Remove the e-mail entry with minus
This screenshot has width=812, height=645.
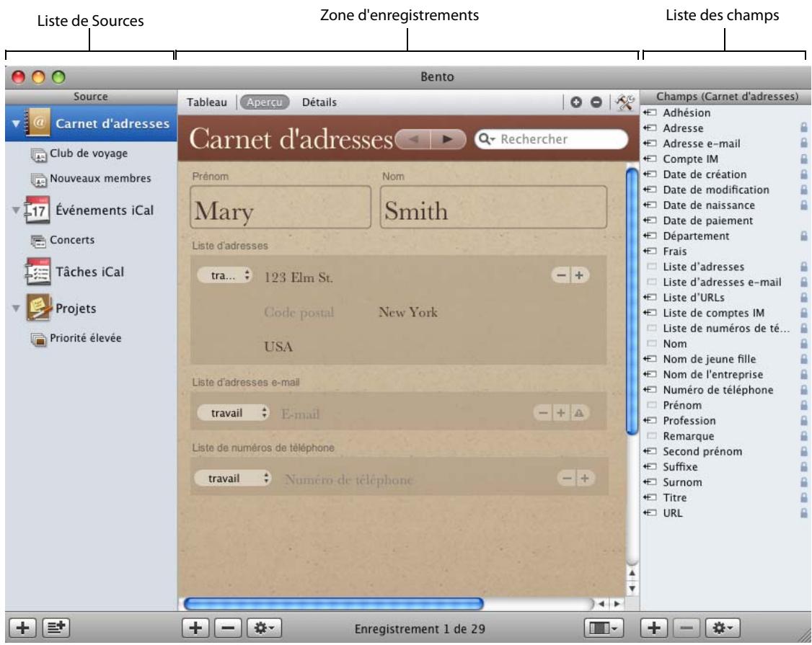(x=543, y=413)
